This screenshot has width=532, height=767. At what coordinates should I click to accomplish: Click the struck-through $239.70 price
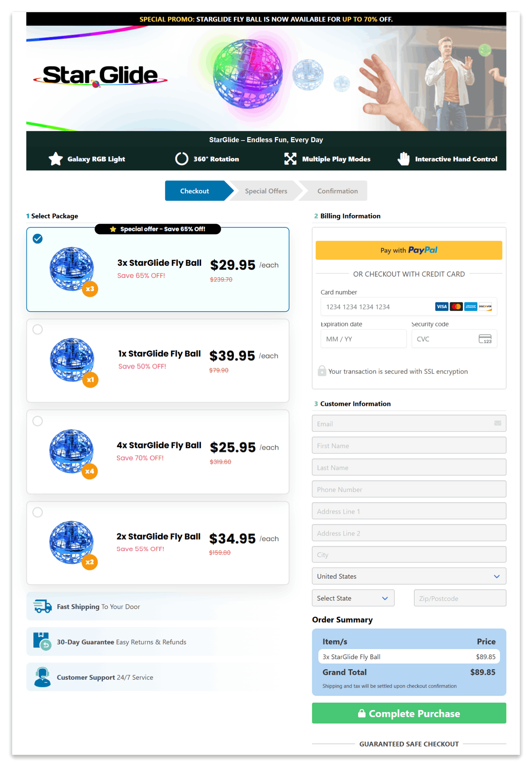221,279
